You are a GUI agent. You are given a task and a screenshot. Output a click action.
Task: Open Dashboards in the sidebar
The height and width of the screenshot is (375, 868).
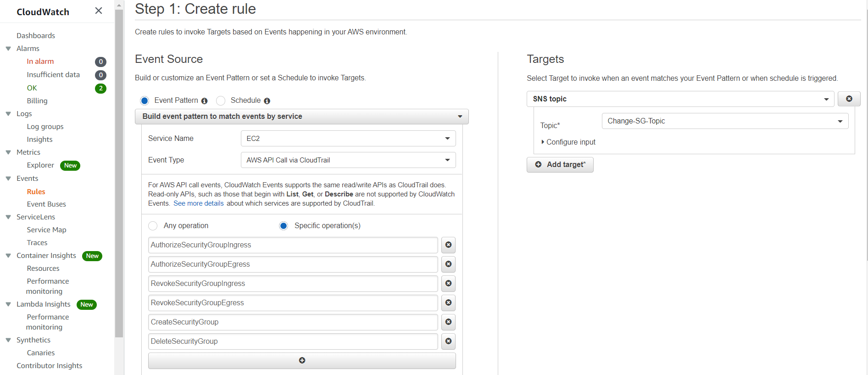36,36
